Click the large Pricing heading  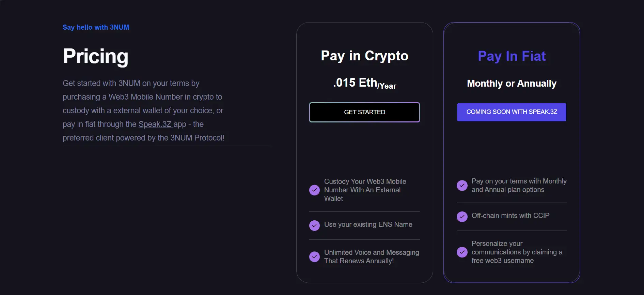pyautogui.click(x=96, y=56)
